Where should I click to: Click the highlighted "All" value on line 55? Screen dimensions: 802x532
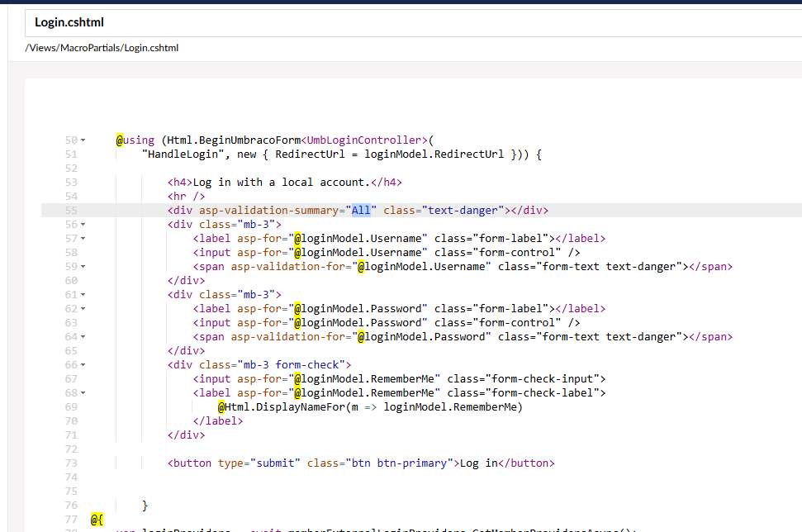coord(361,211)
